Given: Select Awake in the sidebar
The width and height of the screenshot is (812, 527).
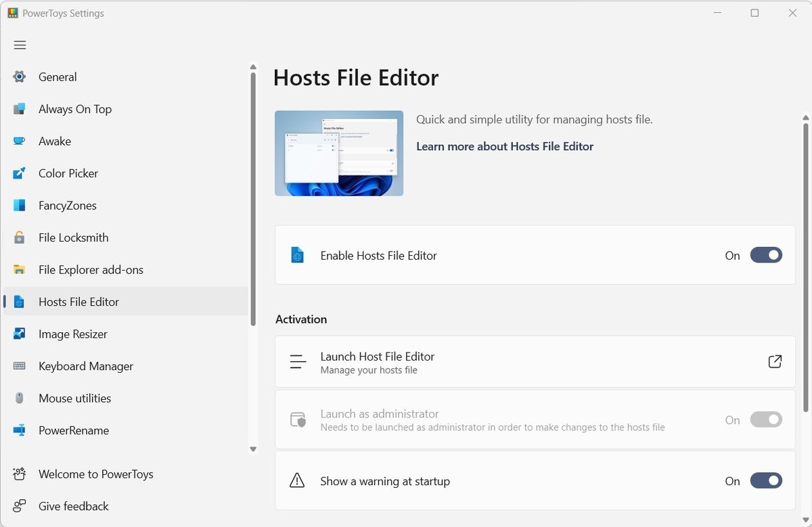Looking at the screenshot, I should point(126,141).
